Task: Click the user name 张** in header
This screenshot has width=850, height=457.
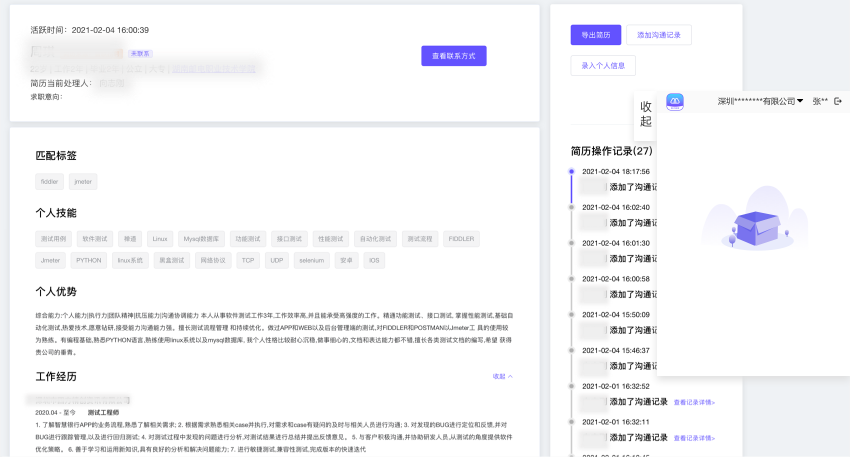Action: (820, 101)
